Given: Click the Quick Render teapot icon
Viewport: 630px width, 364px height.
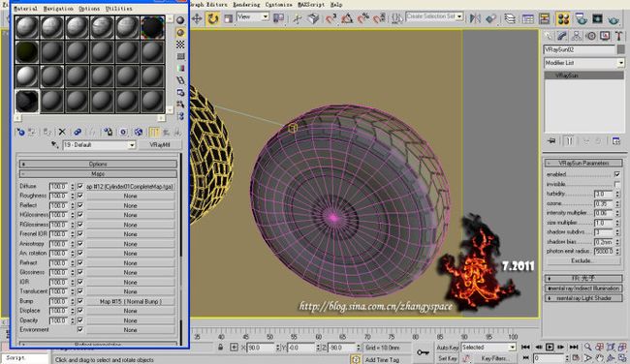Looking at the screenshot, I should coord(614,18).
